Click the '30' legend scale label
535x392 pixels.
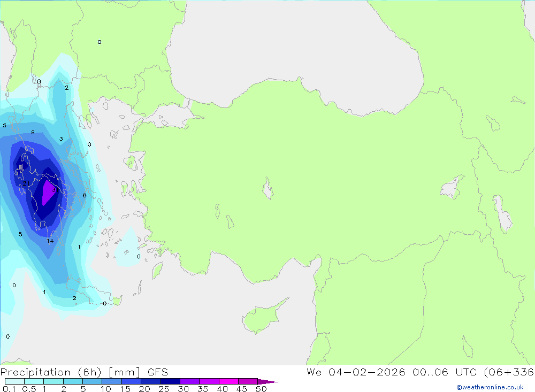[184, 389]
